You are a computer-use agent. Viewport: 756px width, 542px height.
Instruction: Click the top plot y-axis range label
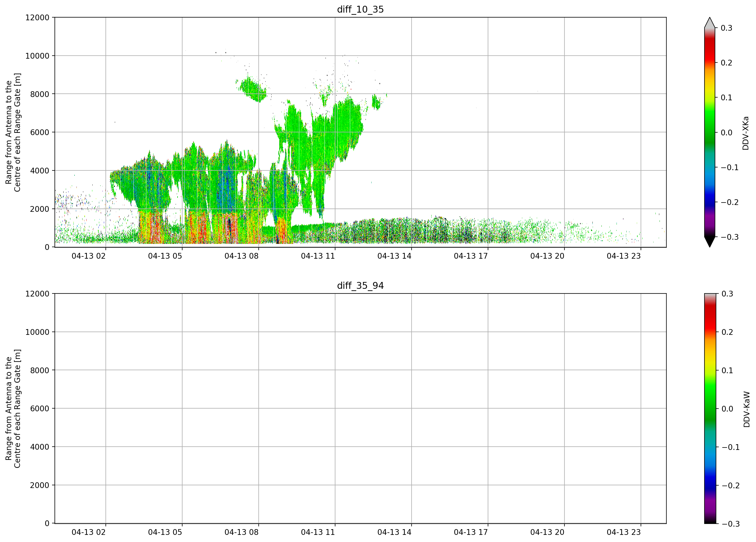13,132
